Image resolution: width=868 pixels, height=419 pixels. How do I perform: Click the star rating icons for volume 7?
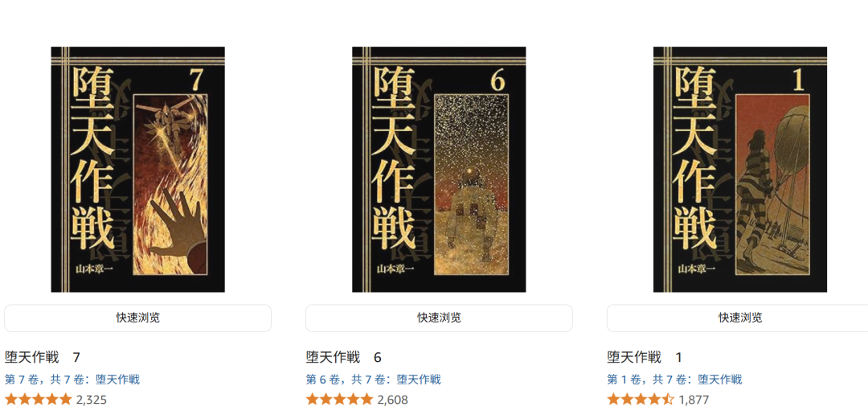point(39,399)
